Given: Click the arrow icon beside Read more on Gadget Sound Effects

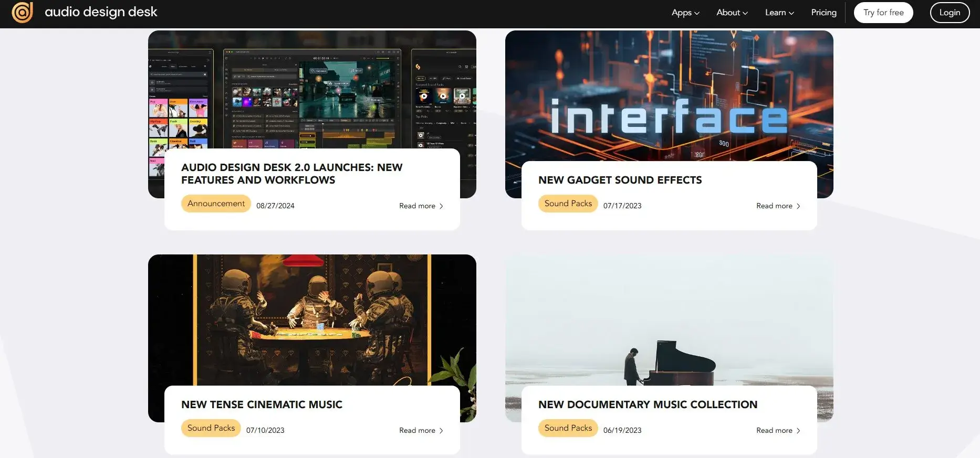Looking at the screenshot, I should click(798, 206).
